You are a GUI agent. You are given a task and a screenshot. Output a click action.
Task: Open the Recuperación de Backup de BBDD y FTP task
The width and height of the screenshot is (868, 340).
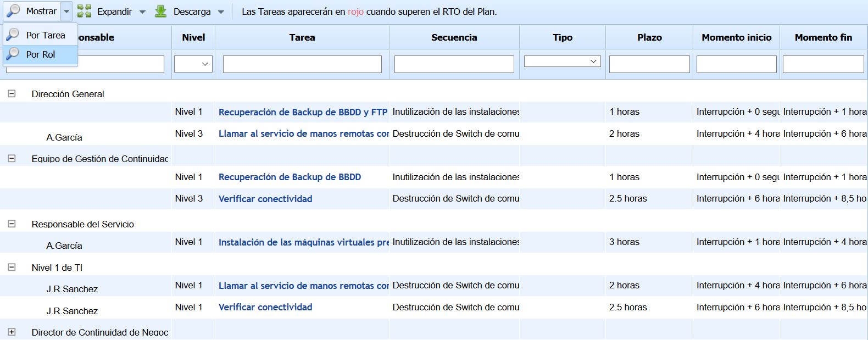(303, 112)
